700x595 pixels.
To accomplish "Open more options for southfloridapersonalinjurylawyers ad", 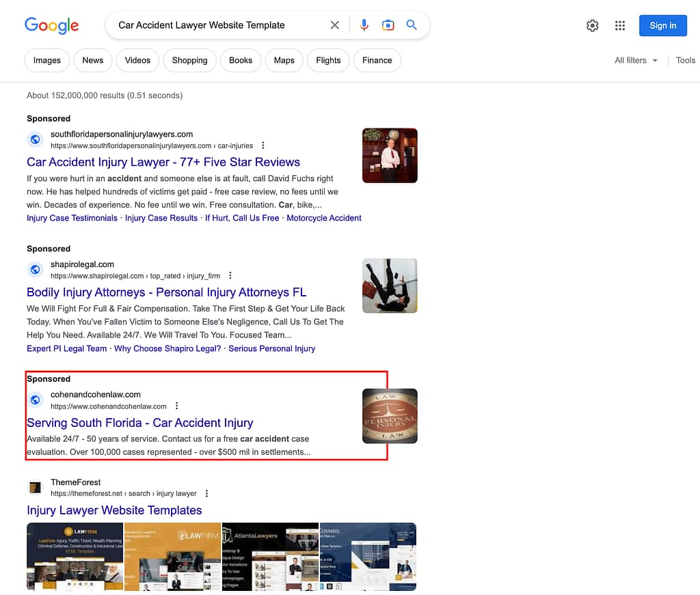I will pos(263,146).
